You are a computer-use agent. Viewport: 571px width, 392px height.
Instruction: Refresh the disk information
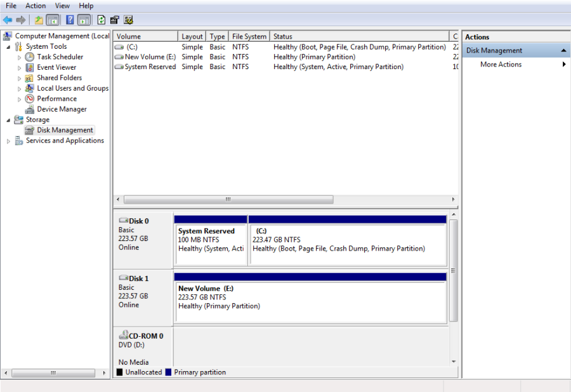[x=101, y=20]
